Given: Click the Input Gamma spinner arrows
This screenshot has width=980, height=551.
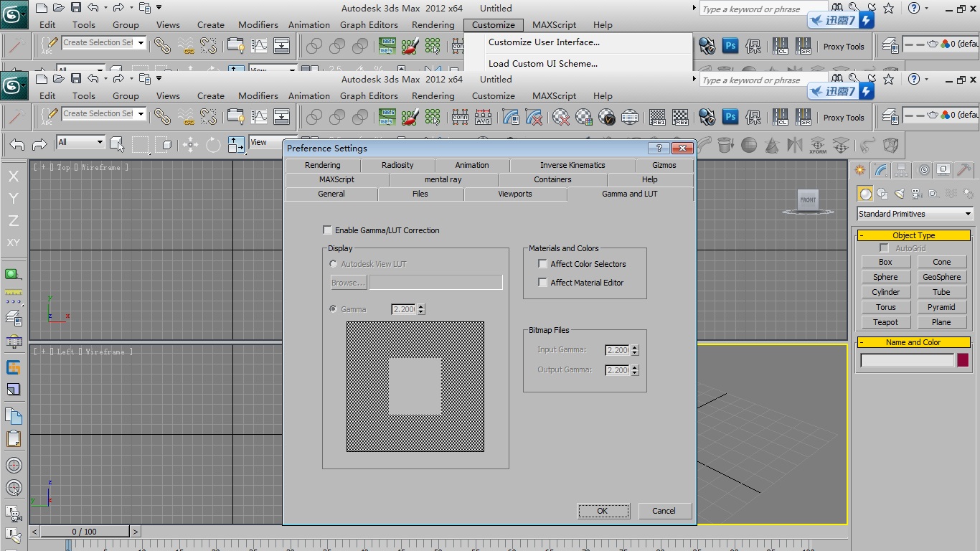Looking at the screenshot, I should [634, 350].
